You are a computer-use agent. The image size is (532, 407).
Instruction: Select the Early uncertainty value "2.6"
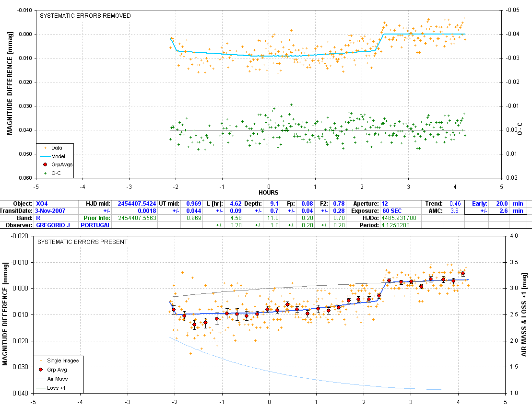coord(504,210)
